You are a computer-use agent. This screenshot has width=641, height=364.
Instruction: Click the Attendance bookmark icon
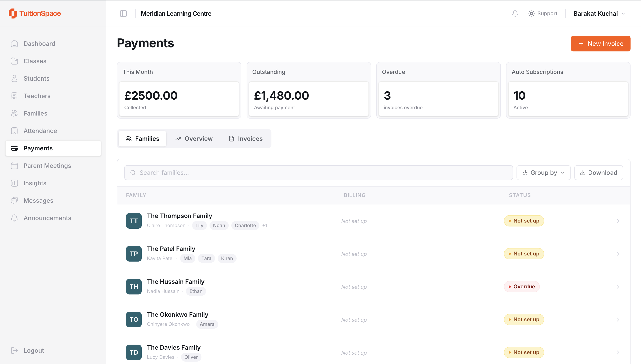(15, 131)
